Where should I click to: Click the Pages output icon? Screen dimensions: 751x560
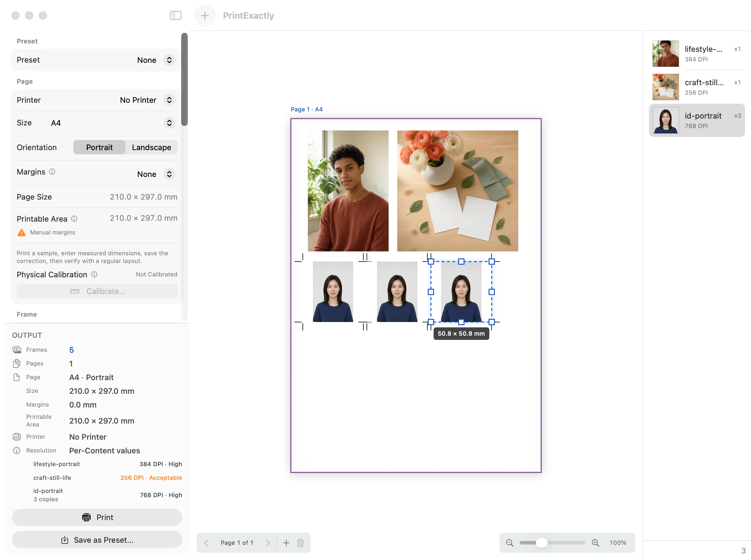17,363
